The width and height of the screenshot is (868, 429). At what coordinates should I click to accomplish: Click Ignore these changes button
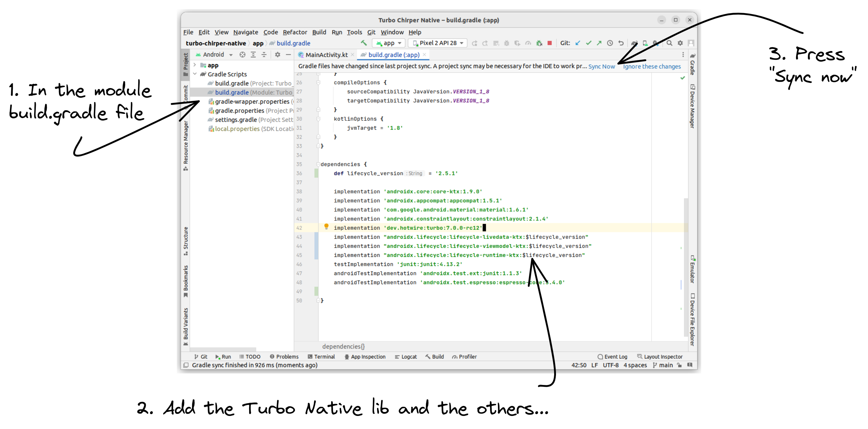[x=652, y=66]
